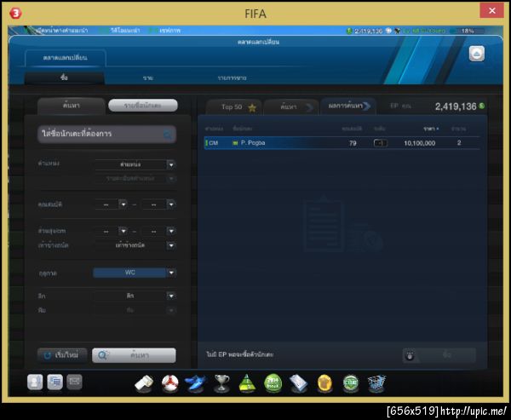Click the level badge icon in P. Pogba row
The image size is (511, 420).
pyautogui.click(x=381, y=143)
